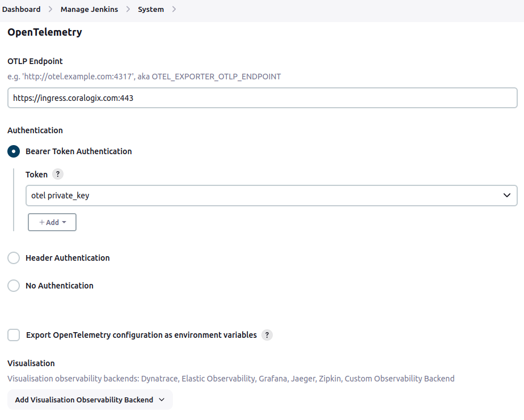The image size is (524, 420).
Task: Open Add Visualisation Observability Backend menu
Action: coord(90,400)
